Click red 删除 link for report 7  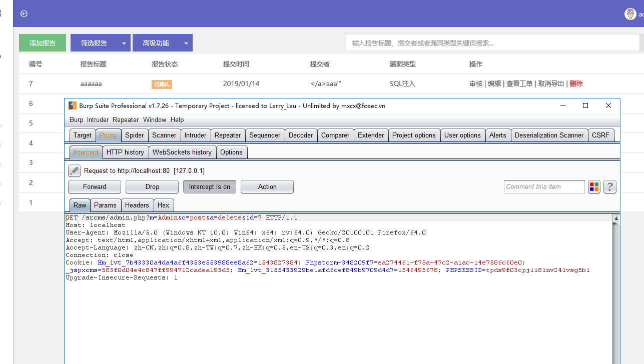(576, 84)
